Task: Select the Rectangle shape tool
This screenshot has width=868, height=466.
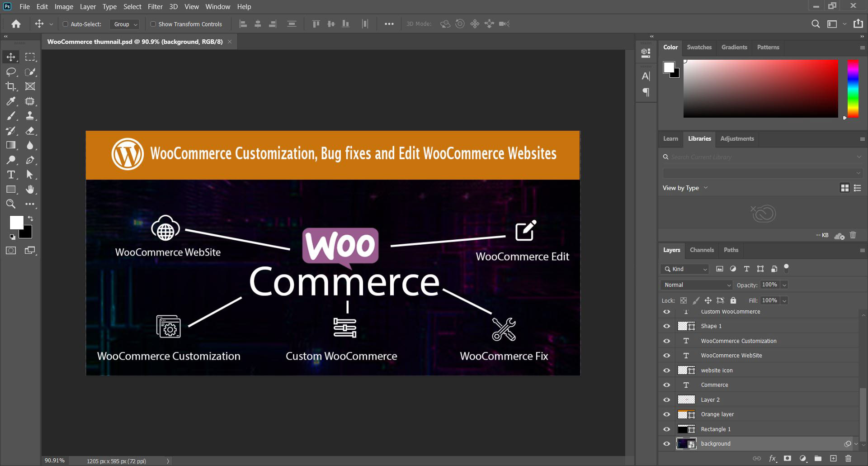Action: pyautogui.click(x=11, y=190)
